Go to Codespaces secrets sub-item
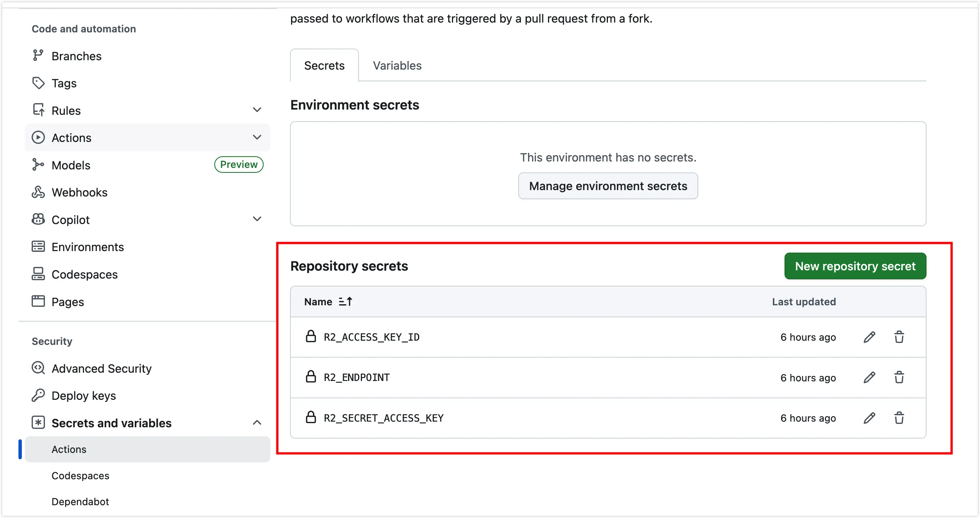Viewport: 980px width, 518px height. pyautogui.click(x=80, y=475)
